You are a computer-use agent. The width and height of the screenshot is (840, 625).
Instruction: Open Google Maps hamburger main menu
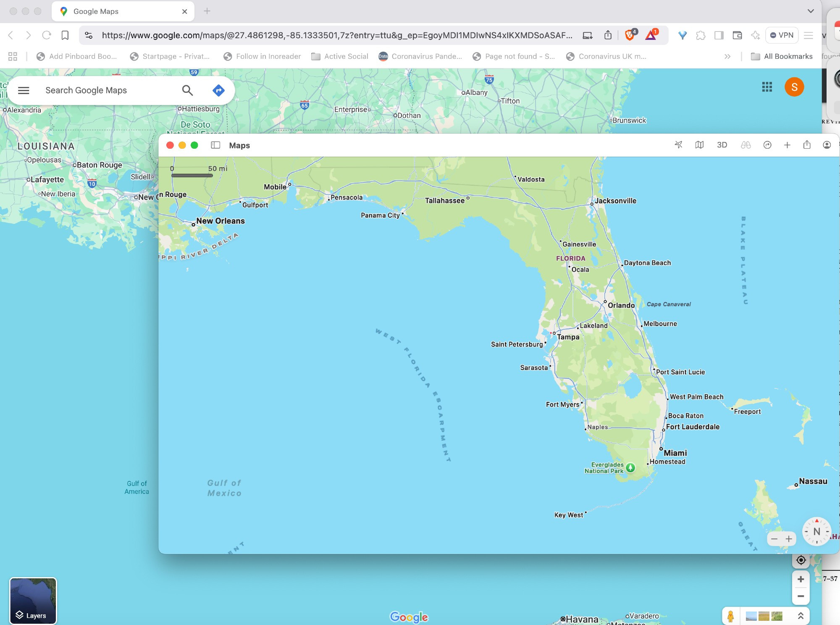pos(24,90)
